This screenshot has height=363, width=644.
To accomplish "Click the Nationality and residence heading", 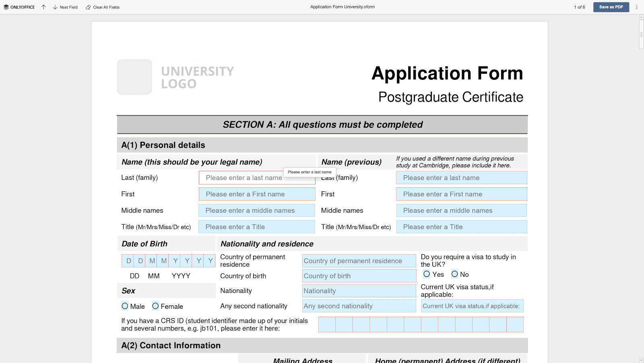I will coord(267,244).
